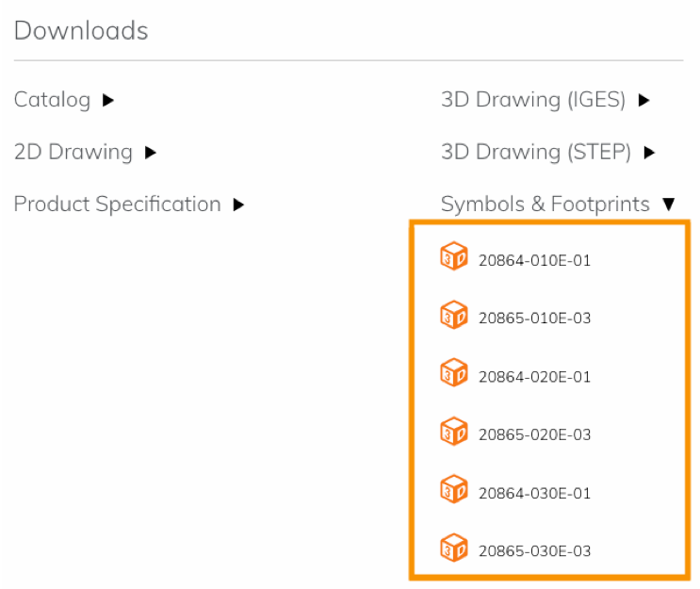
Task: Open the 20864-030E-01 part number link
Action: pyautogui.click(x=534, y=494)
